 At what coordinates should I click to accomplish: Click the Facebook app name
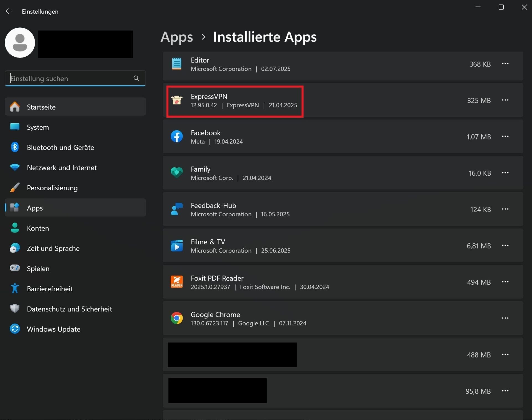[x=206, y=133]
